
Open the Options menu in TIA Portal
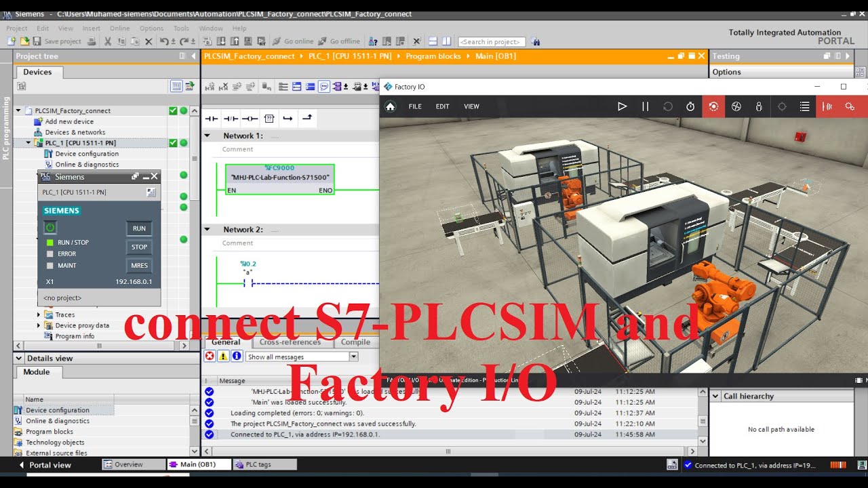pyautogui.click(x=151, y=28)
